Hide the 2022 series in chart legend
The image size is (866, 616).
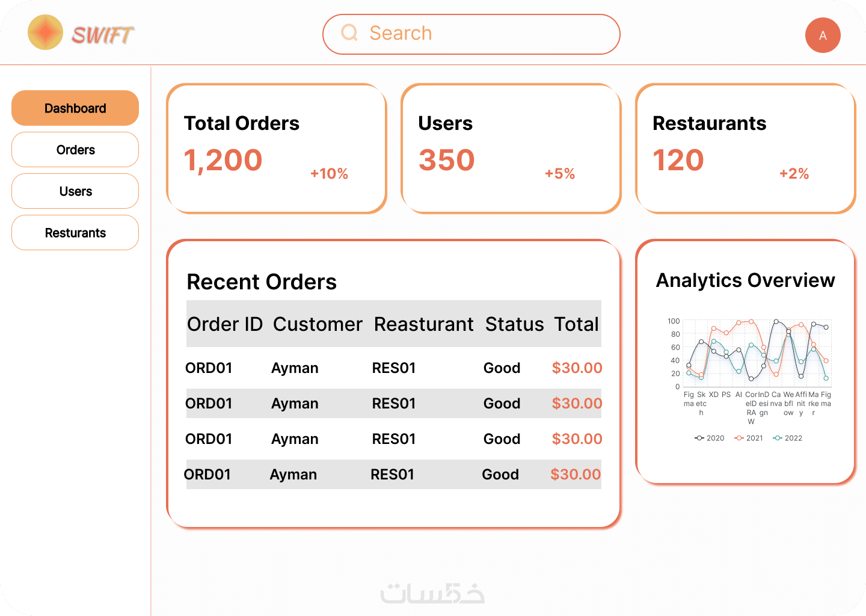point(788,438)
